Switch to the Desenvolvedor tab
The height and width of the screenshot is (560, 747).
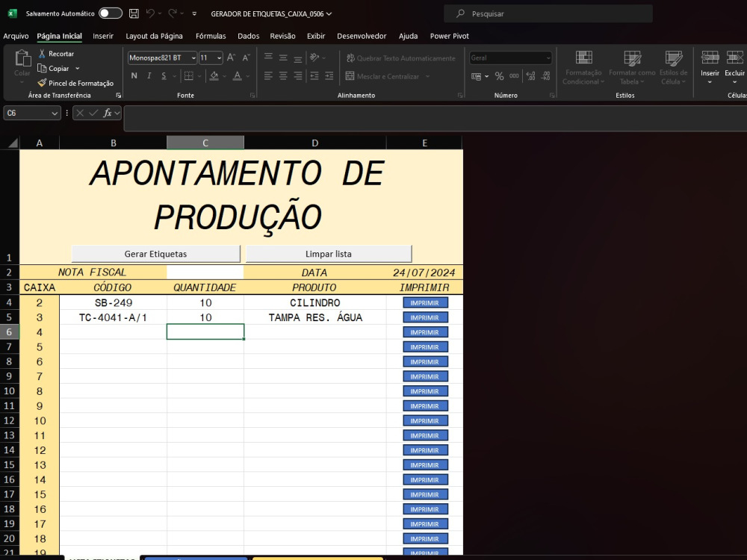point(362,36)
